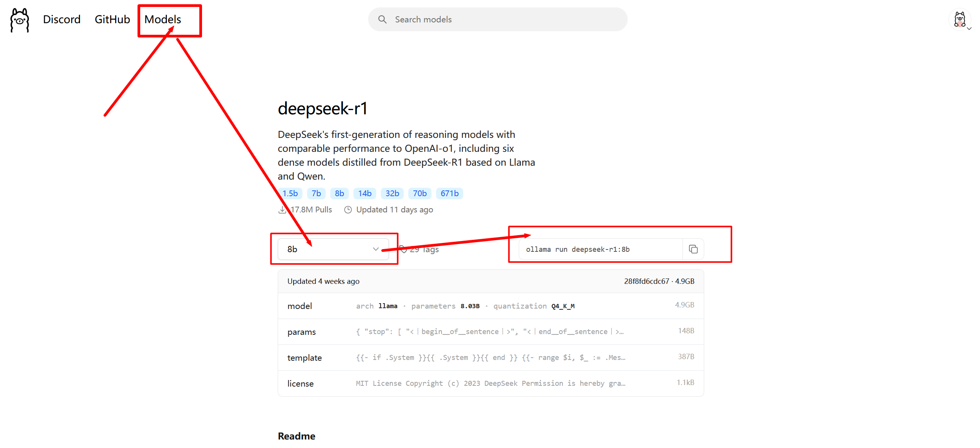Select the 671b size tag
The width and height of the screenshot is (980, 448).
(449, 193)
